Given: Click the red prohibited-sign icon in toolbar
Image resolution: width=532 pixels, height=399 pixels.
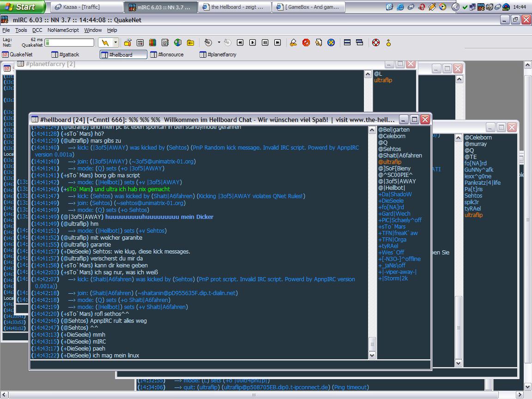Looking at the screenshot, I should [x=306, y=42].
